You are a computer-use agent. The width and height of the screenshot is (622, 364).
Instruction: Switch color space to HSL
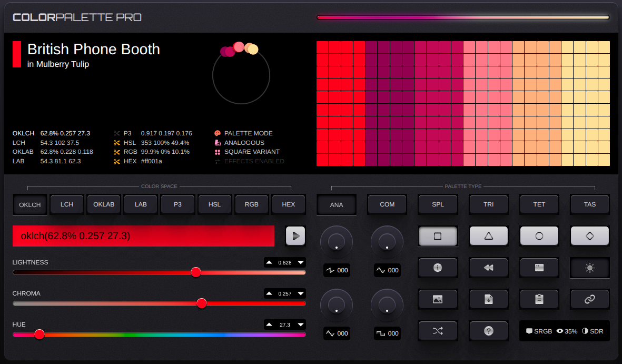point(214,204)
